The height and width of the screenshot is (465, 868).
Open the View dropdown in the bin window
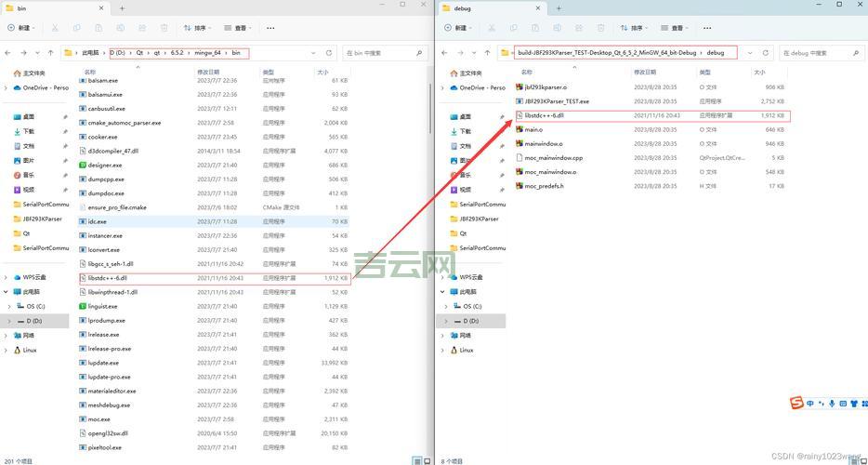pos(238,28)
